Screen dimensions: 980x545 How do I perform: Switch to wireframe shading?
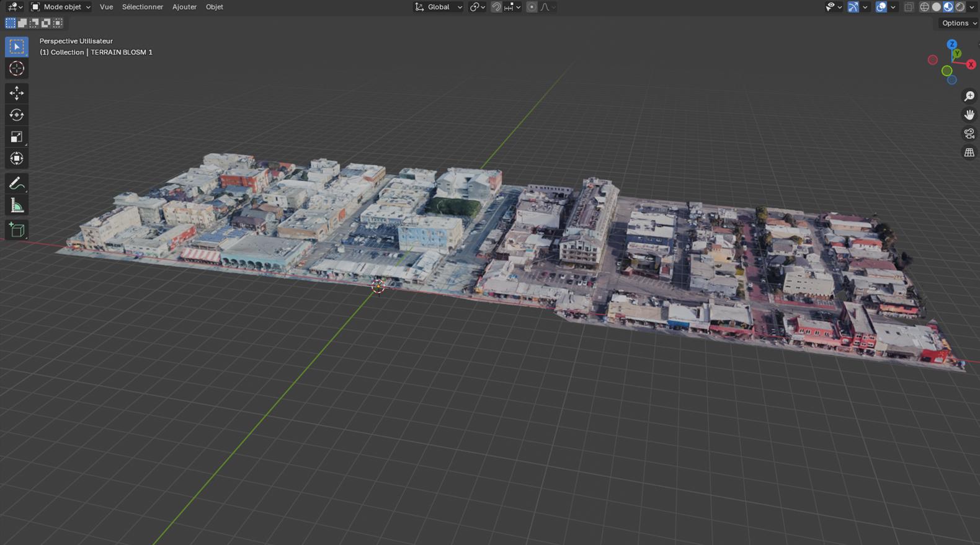coord(924,7)
